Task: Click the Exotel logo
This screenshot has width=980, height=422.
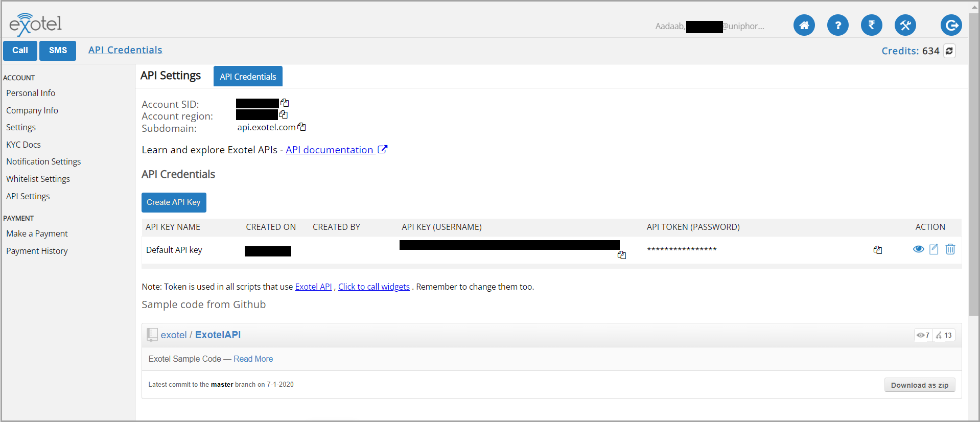Action: pyautogui.click(x=35, y=24)
